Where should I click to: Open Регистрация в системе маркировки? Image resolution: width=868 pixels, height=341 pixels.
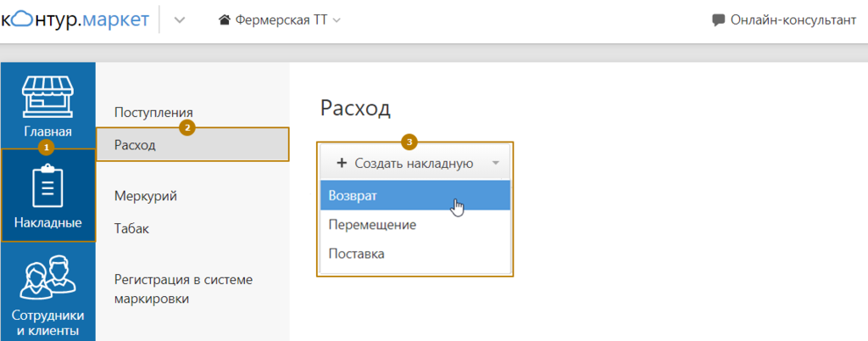pos(183,288)
